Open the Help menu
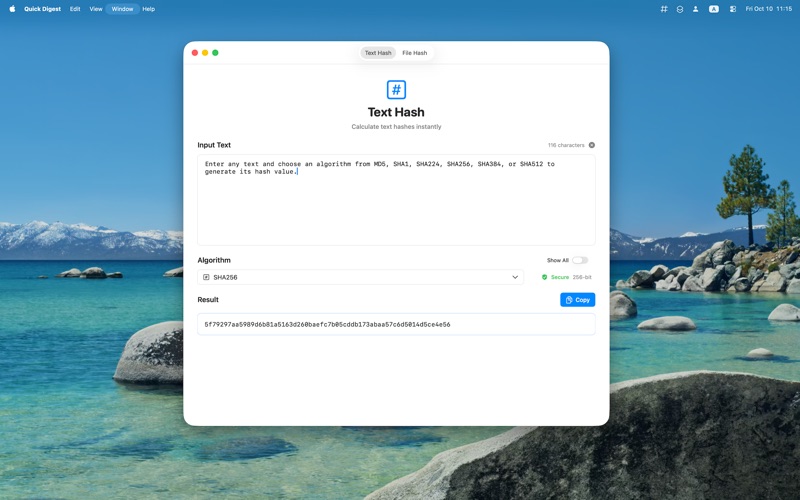This screenshot has height=500, width=800. (x=148, y=9)
